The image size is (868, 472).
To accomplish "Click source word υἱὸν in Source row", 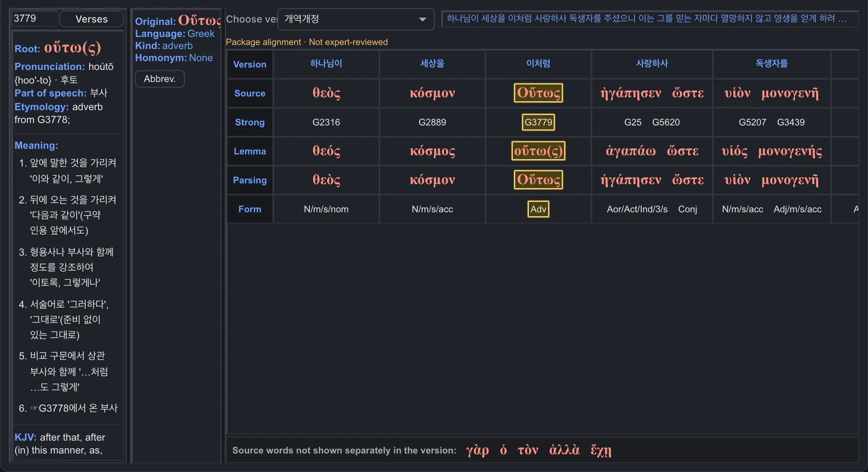I will click(x=737, y=93).
